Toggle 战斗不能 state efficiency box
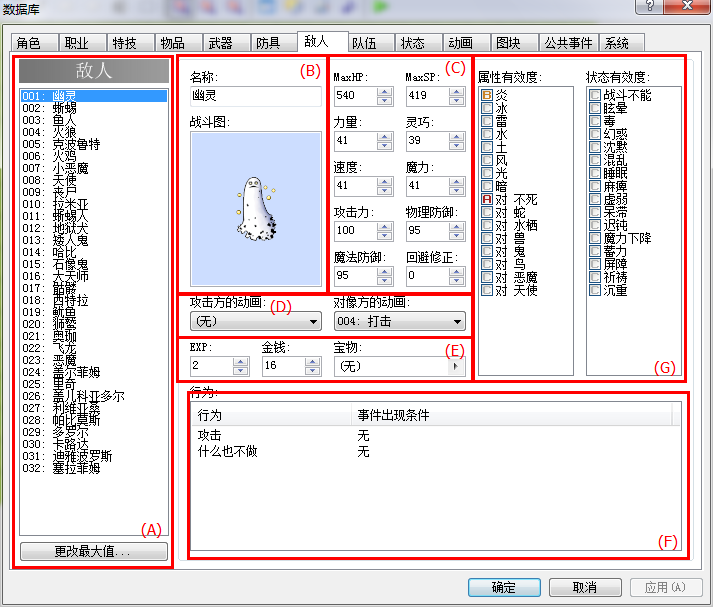713x607 pixels. 595,95
